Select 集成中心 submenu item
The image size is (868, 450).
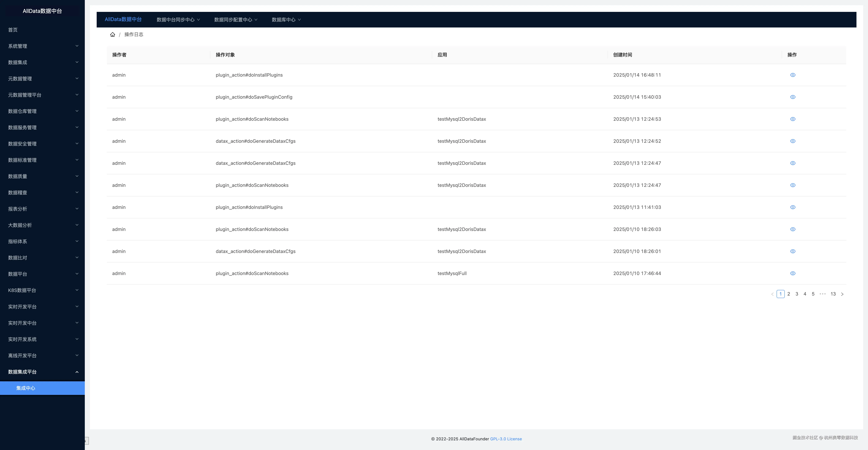26,388
